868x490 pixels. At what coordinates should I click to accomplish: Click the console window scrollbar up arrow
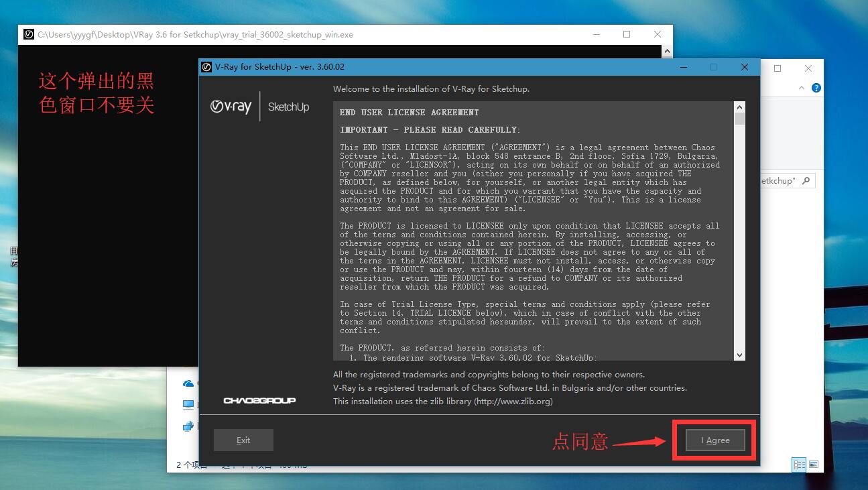pyautogui.click(x=667, y=51)
